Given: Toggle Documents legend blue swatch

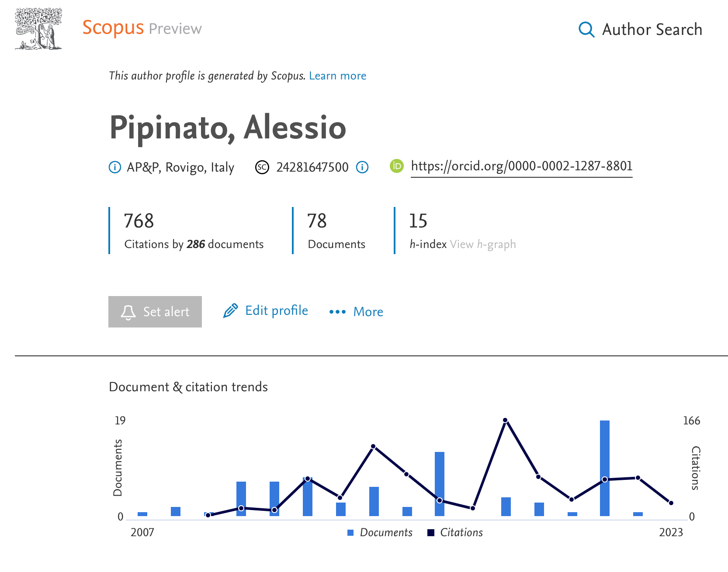Looking at the screenshot, I should click(350, 533).
